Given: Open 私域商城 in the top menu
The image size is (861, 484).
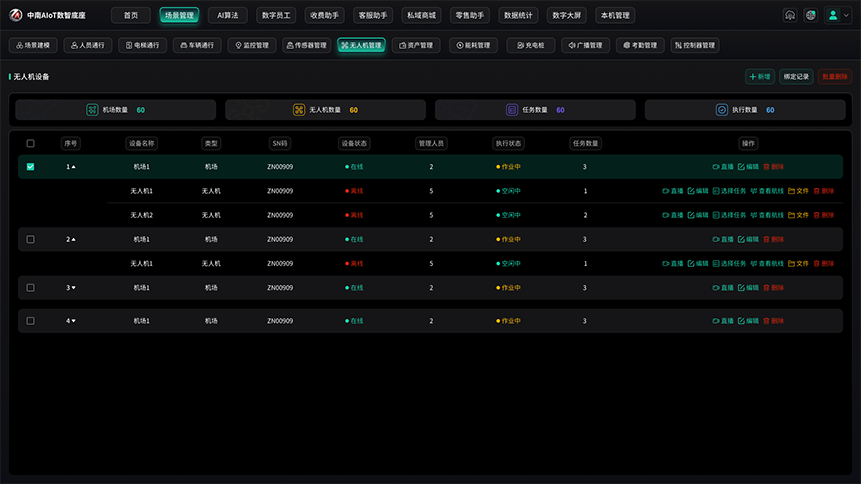Looking at the screenshot, I should click(421, 15).
